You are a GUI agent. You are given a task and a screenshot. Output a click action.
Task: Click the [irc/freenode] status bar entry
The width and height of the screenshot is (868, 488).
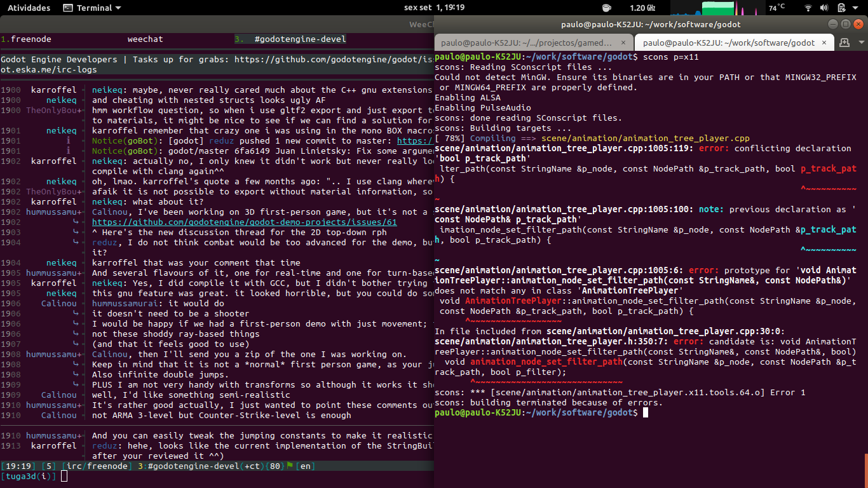(x=97, y=466)
